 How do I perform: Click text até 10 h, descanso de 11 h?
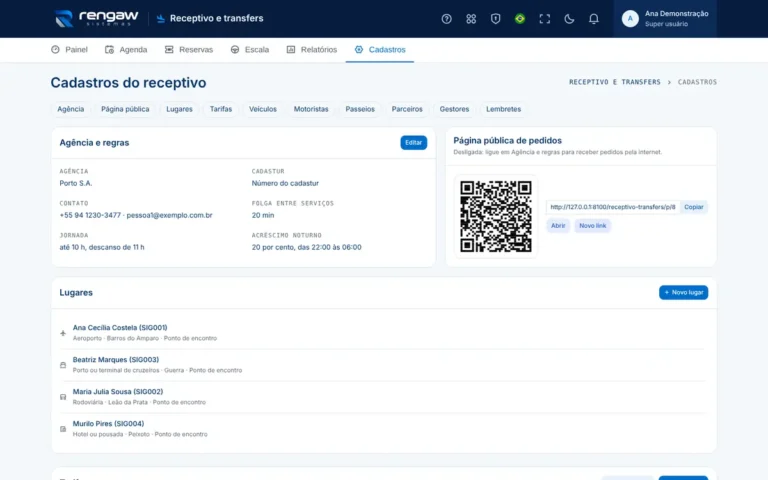[x=102, y=247]
